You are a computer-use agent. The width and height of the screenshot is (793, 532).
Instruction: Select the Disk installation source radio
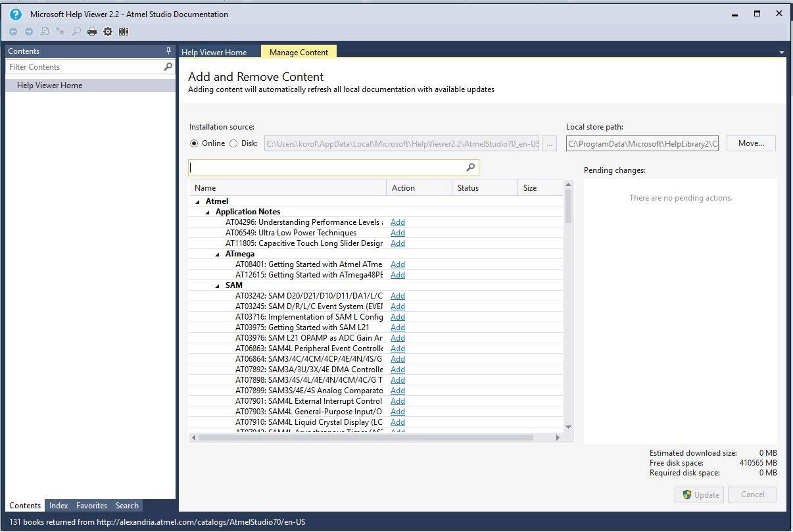pyautogui.click(x=233, y=143)
